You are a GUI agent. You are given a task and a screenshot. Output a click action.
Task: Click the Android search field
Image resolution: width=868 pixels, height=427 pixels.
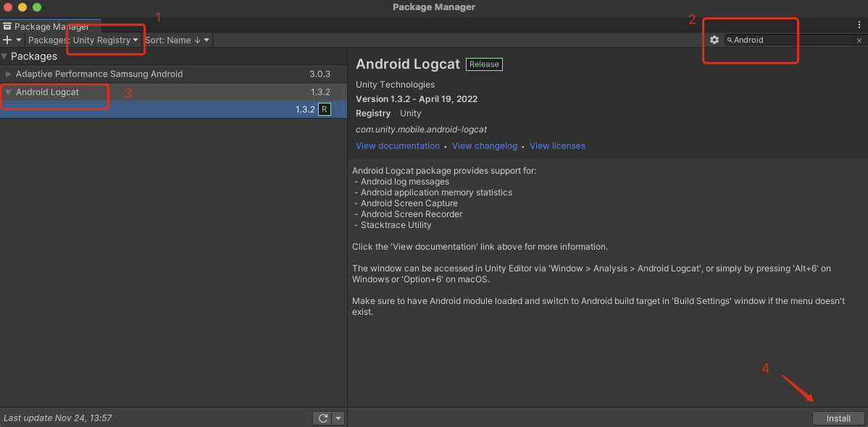point(794,40)
